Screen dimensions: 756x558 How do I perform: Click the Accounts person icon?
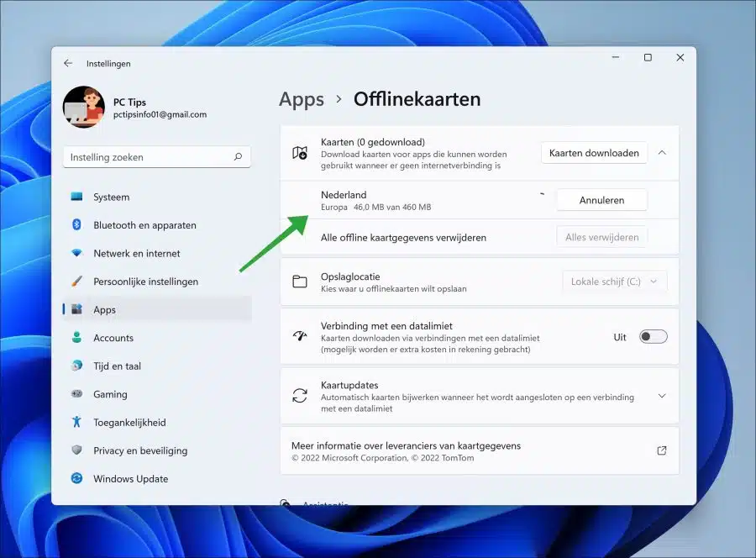(76, 338)
